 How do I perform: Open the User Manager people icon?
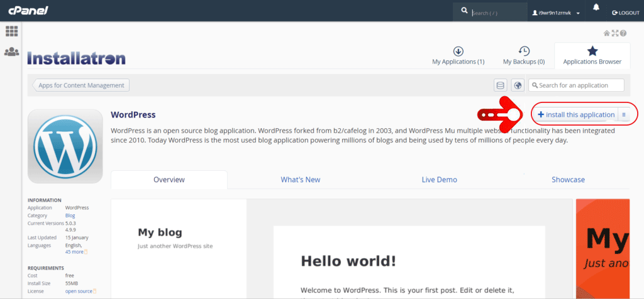(x=11, y=52)
